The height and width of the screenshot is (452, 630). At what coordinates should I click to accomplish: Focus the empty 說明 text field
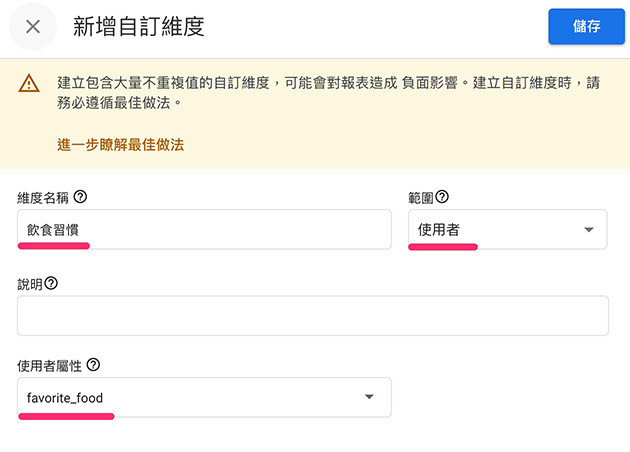(x=313, y=315)
